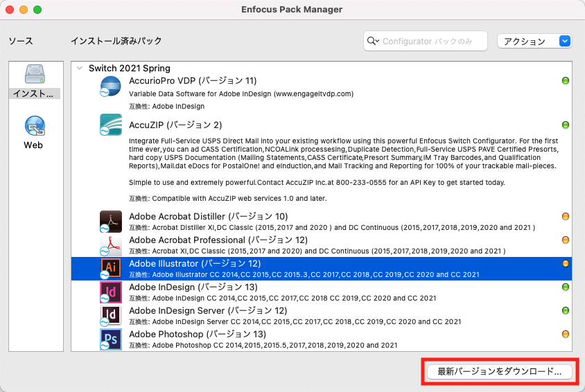This screenshot has height=392, width=585.
Task: Click the Web source label
Action: click(x=33, y=145)
